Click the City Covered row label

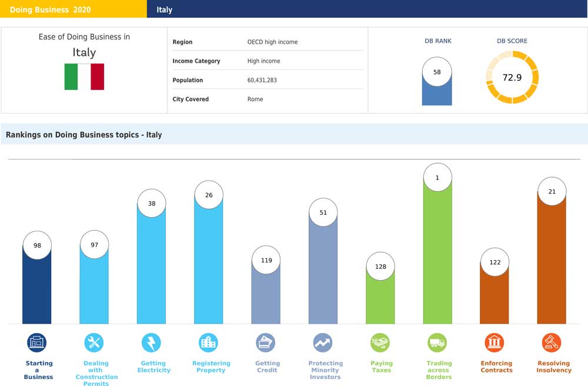pyautogui.click(x=191, y=99)
